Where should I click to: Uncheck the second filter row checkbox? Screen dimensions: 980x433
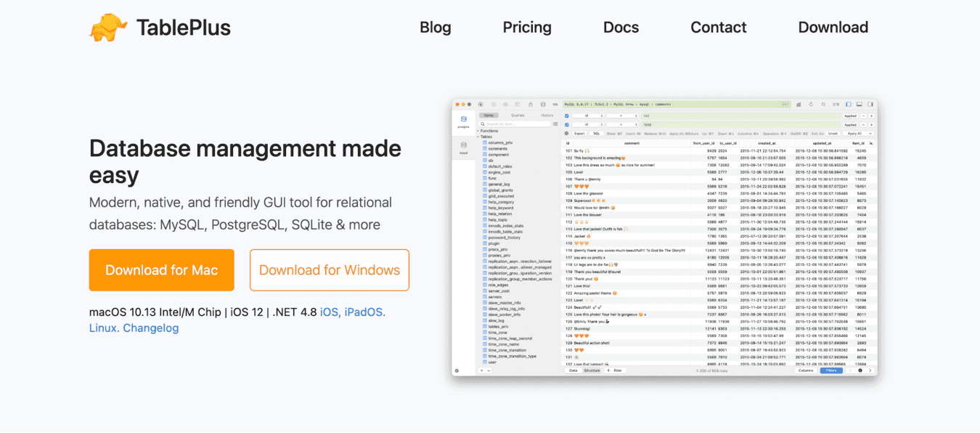[x=567, y=124]
